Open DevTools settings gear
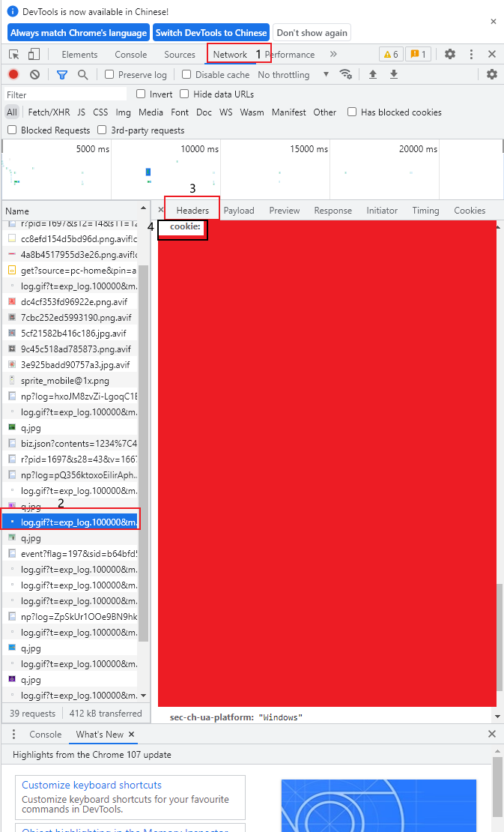504x832 pixels. [450, 55]
